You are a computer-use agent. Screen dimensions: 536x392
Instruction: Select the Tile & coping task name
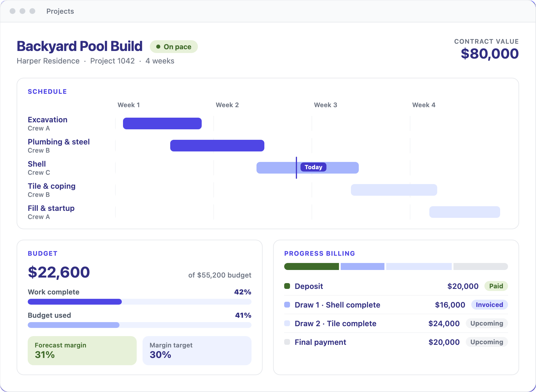[52, 186]
